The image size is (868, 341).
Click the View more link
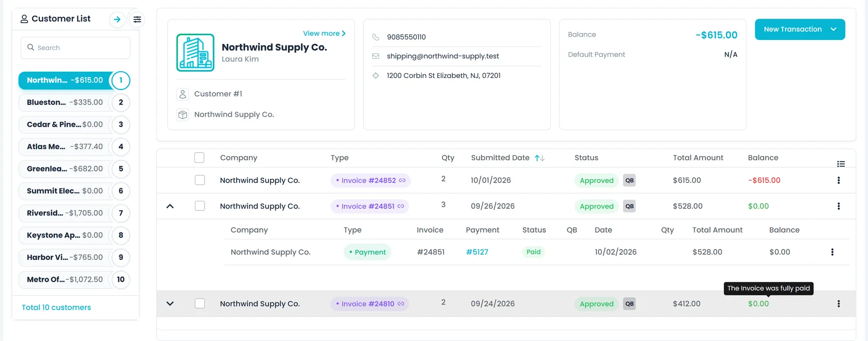pos(324,33)
